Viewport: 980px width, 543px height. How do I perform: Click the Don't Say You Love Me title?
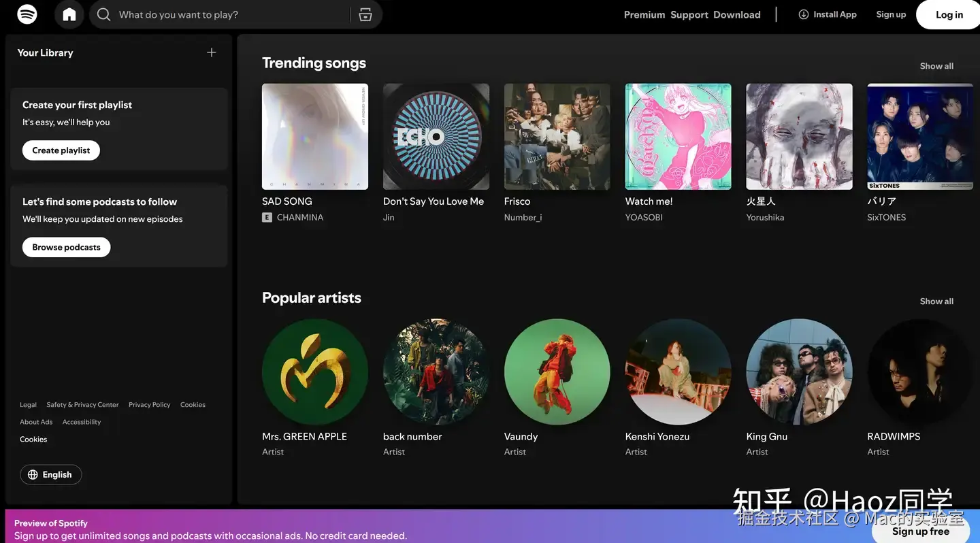tap(434, 201)
